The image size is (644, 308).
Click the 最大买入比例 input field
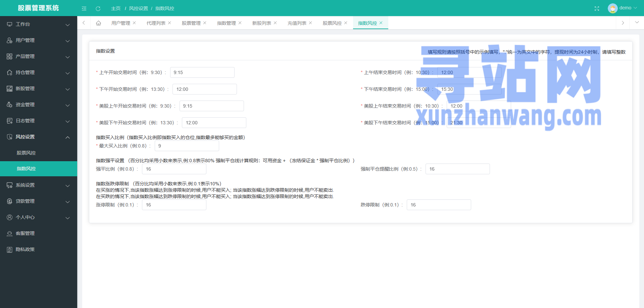[x=187, y=146]
